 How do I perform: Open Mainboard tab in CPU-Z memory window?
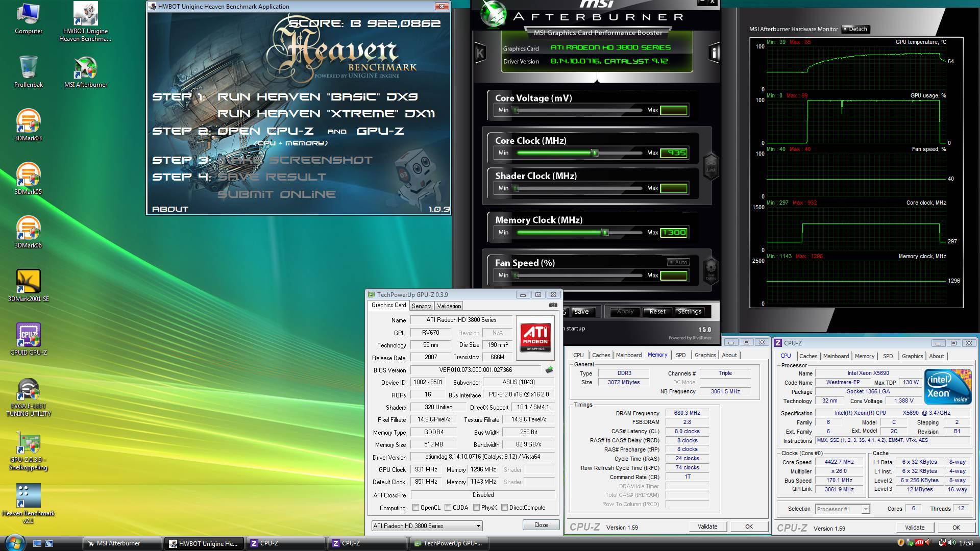[x=628, y=355]
